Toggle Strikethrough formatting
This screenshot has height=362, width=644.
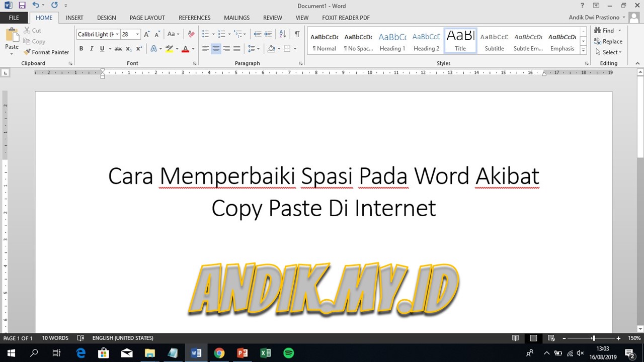coord(118,49)
